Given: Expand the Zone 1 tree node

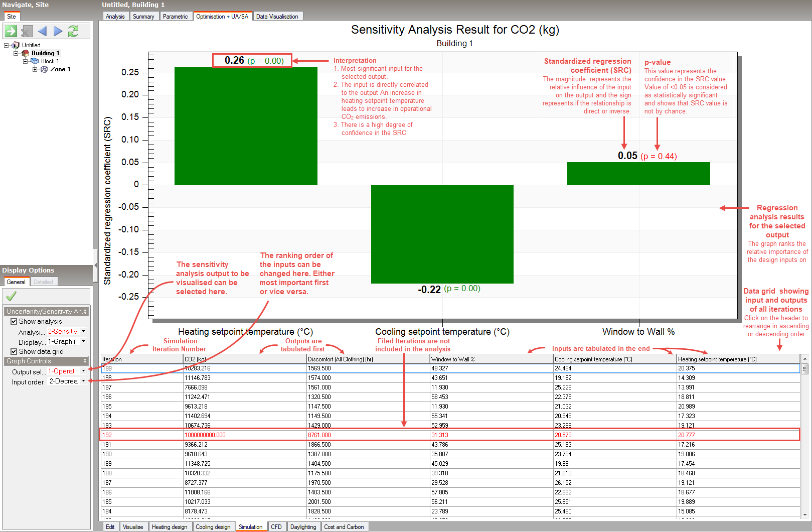Looking at the screenshot, I should point(35,69).
